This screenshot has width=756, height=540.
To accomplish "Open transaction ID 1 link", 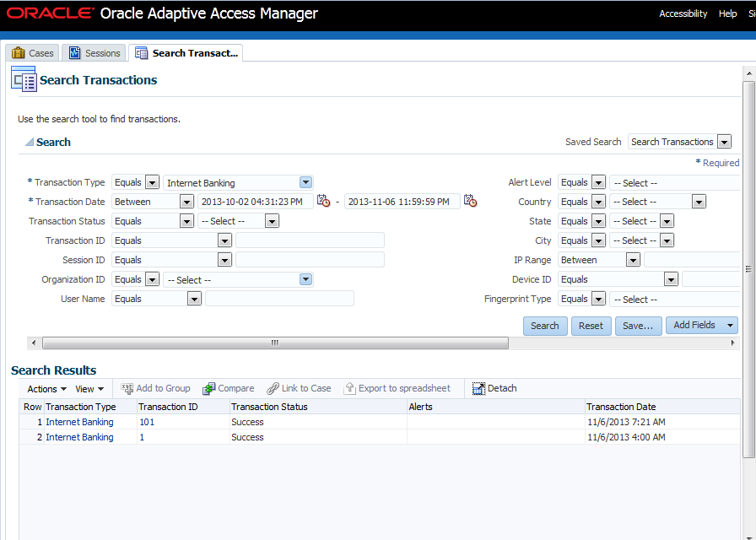I will pos(142,437).
